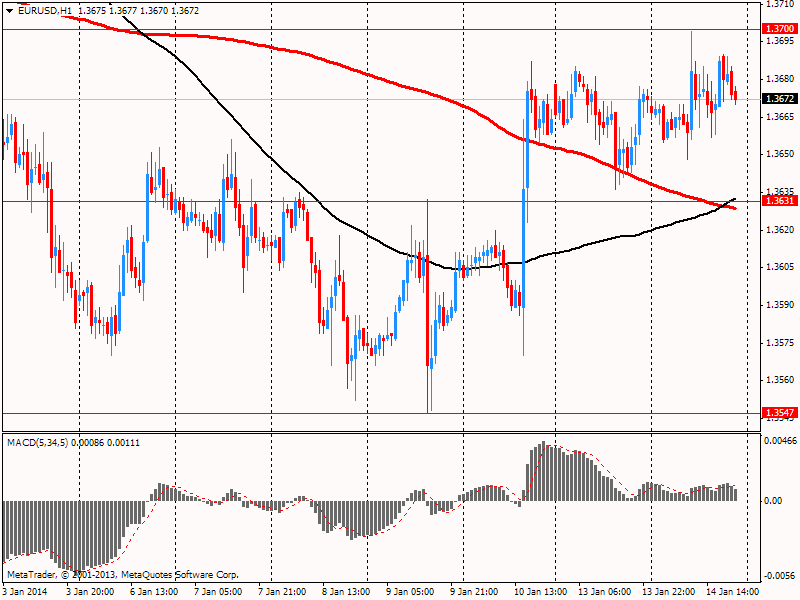Select the 13 Jan 22:00 time axis label

click(x=668, y=591)
